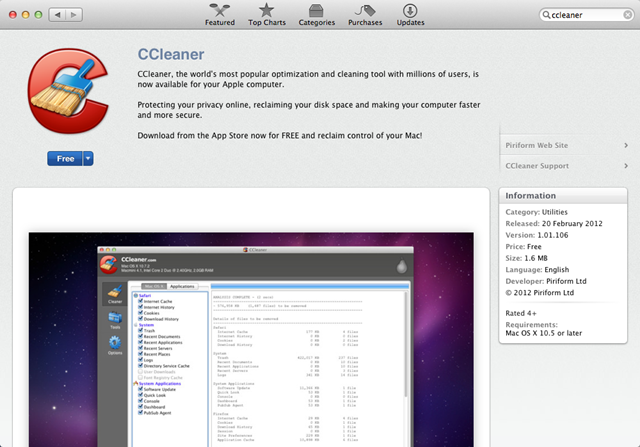Screen dimensions: 640x447
Task: Open the Purchases section
Action: click(364, 14)
